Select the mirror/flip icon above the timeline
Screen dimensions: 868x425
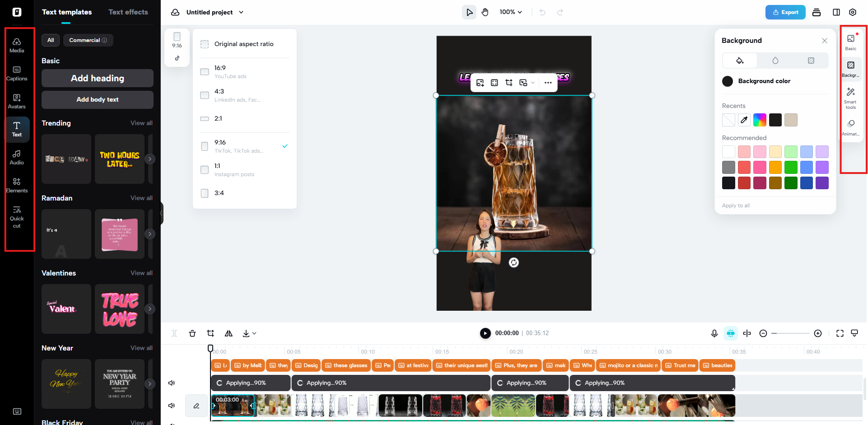[x=229, y=333]
